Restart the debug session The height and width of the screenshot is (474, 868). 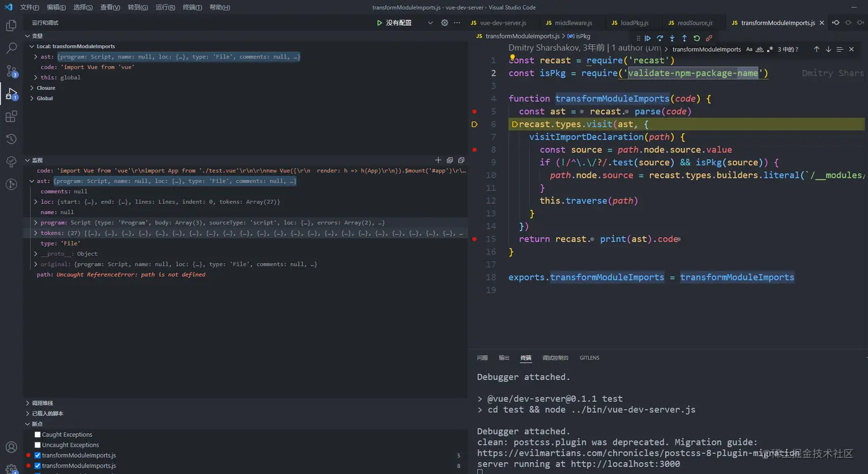pyautogui.click(x=696, y=38)
